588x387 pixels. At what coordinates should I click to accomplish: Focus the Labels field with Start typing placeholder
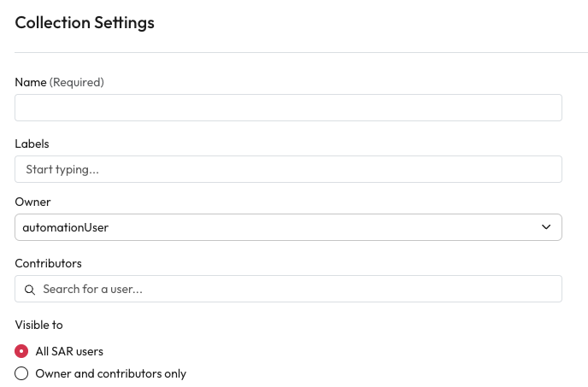(288, 169)
